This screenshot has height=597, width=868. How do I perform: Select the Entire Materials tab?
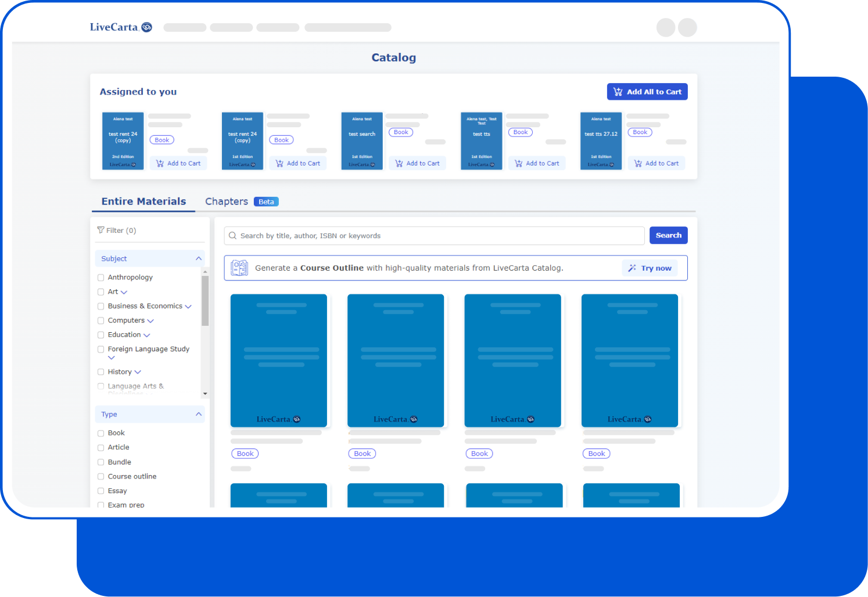click(144, 201)
